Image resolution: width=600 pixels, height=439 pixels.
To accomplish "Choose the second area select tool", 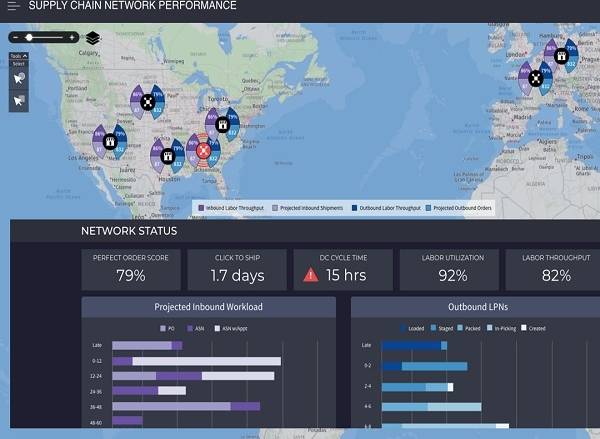I will coord(18,101).
